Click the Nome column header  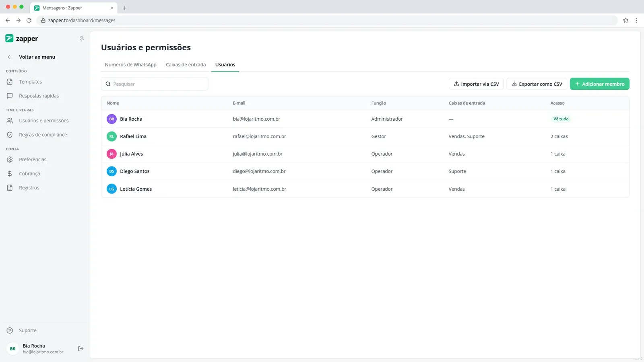click(113, 103)
